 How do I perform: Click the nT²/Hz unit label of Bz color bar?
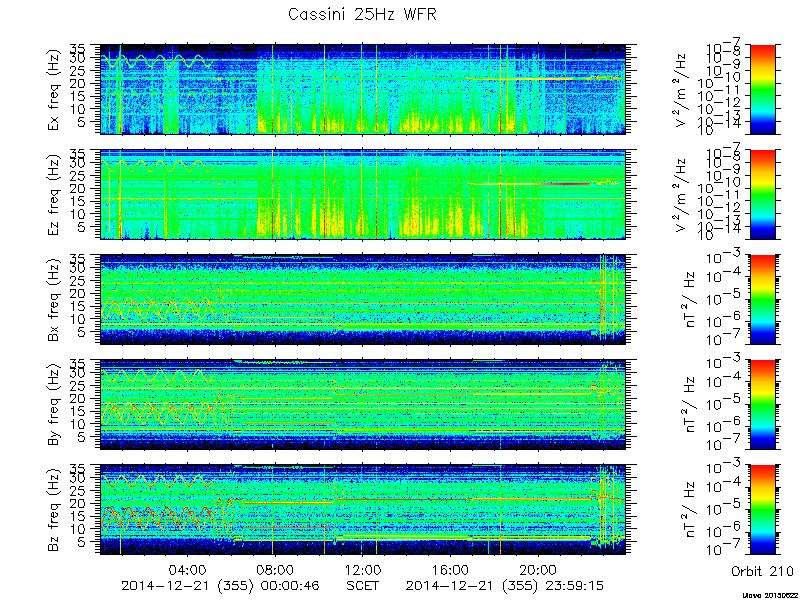tap(690, 510)
